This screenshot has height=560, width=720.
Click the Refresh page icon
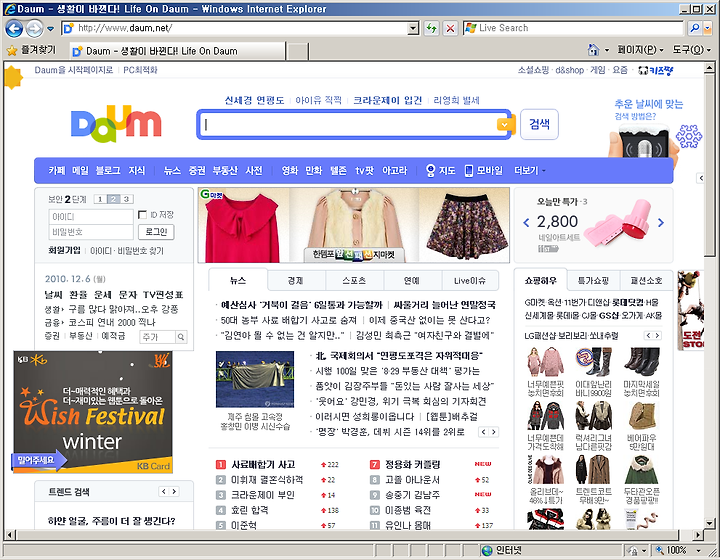[431, 28]
